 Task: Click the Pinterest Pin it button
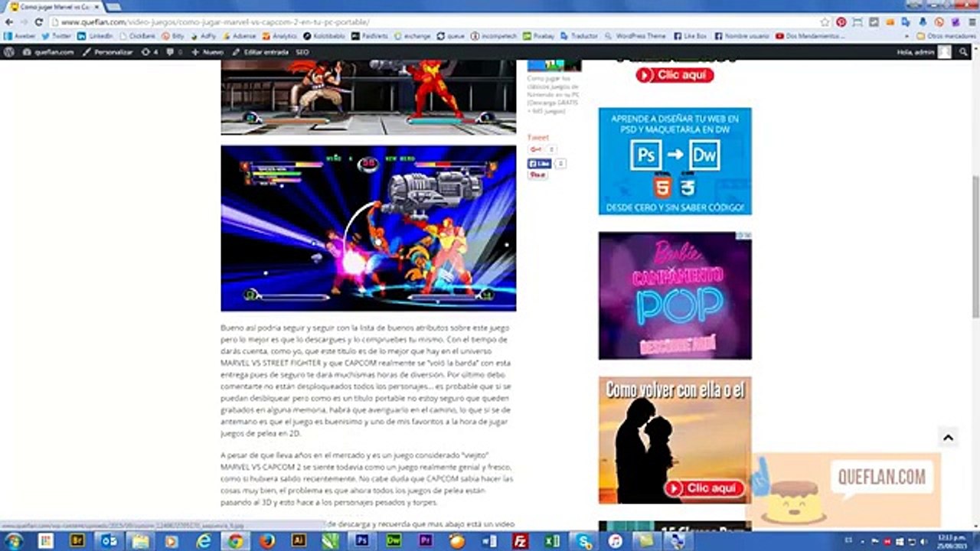[537, 175]
